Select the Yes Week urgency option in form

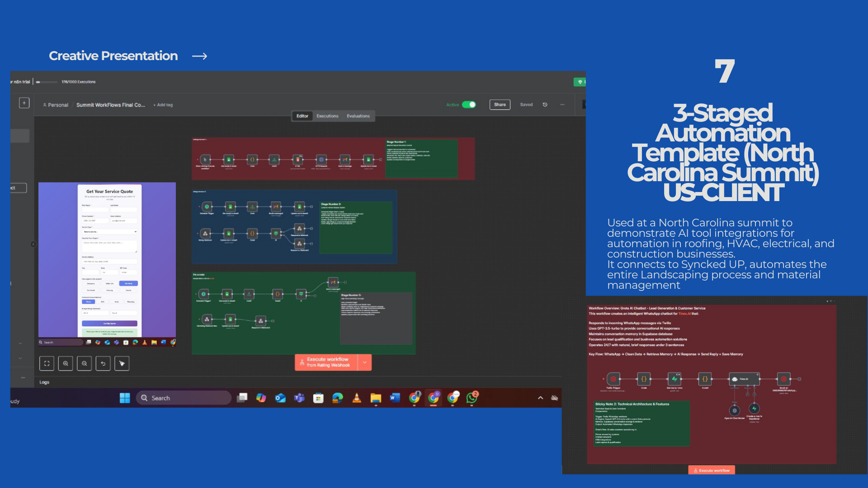(128, 283)
